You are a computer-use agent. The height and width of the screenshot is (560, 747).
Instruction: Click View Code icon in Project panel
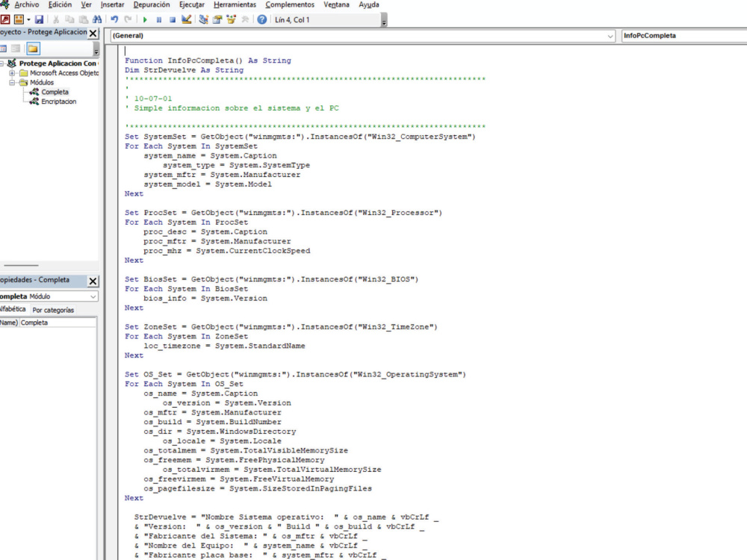[x=3, y=49]
